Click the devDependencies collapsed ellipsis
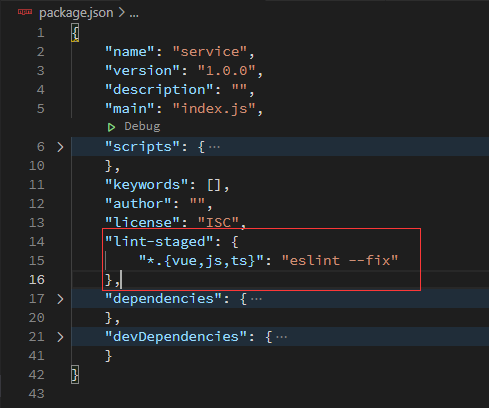 (x=282, y=337)
